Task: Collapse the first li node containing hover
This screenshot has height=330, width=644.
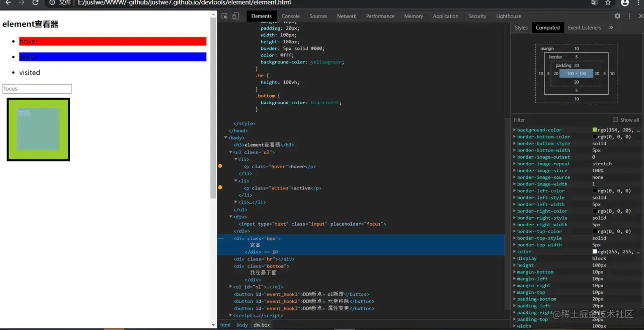Action: pyautogui.click(x=236, y=159)
